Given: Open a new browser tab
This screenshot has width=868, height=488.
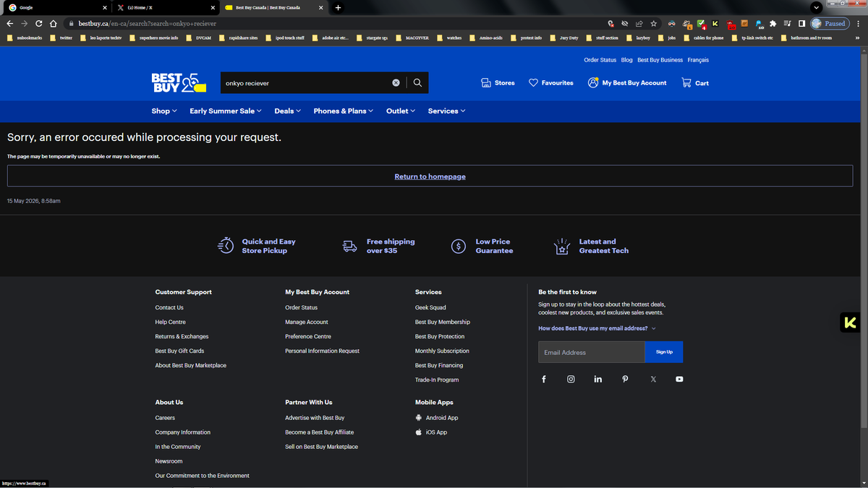Looking at the screenshot, I should [x=338, y=7].
